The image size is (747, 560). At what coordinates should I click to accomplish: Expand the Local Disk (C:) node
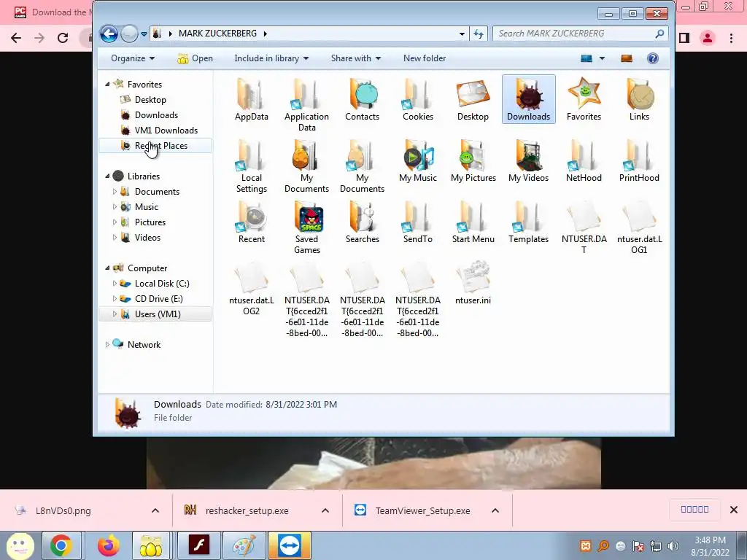tap(115, 284)
